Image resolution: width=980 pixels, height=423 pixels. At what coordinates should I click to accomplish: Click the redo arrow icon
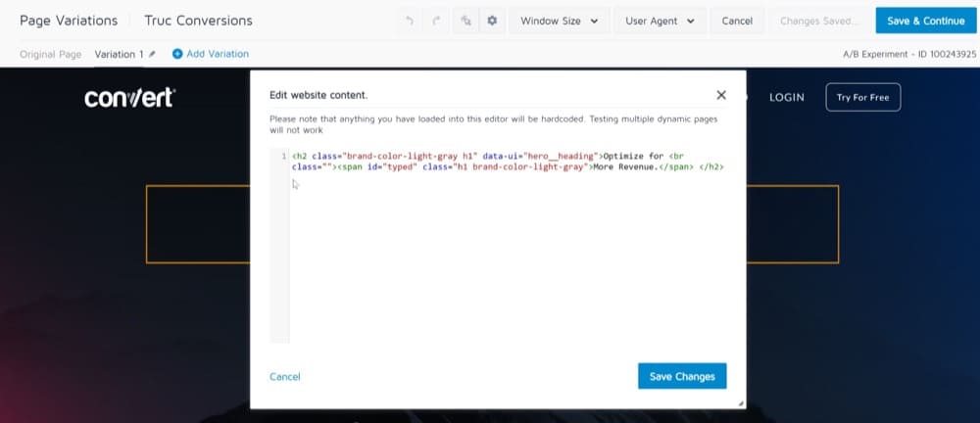pyautogui.click(x=436, y=21)
